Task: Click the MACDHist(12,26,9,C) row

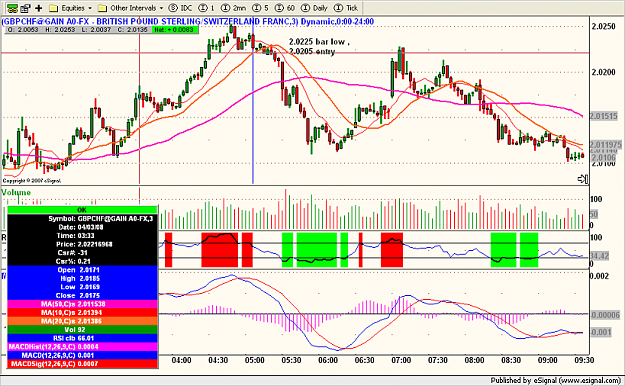Action: tap(82, 347)
